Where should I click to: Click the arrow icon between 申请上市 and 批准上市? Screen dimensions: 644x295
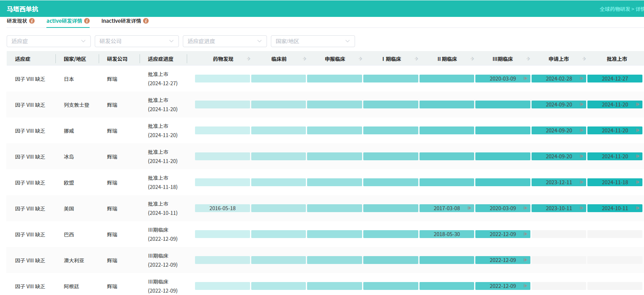coord(584,59)
